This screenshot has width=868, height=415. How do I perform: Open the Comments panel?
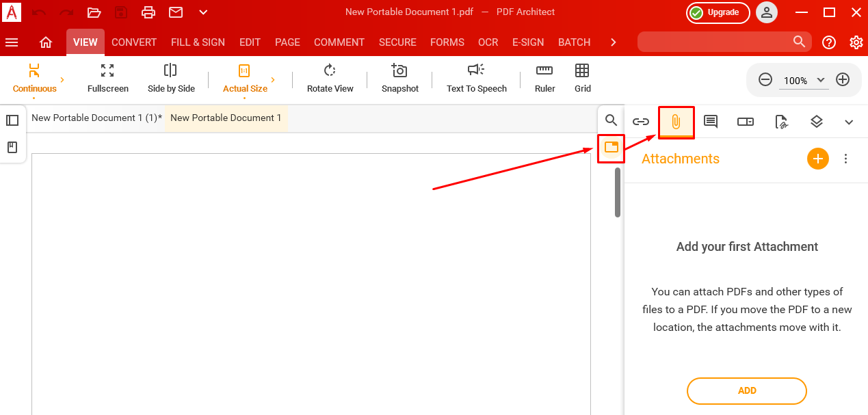(710, 121)
